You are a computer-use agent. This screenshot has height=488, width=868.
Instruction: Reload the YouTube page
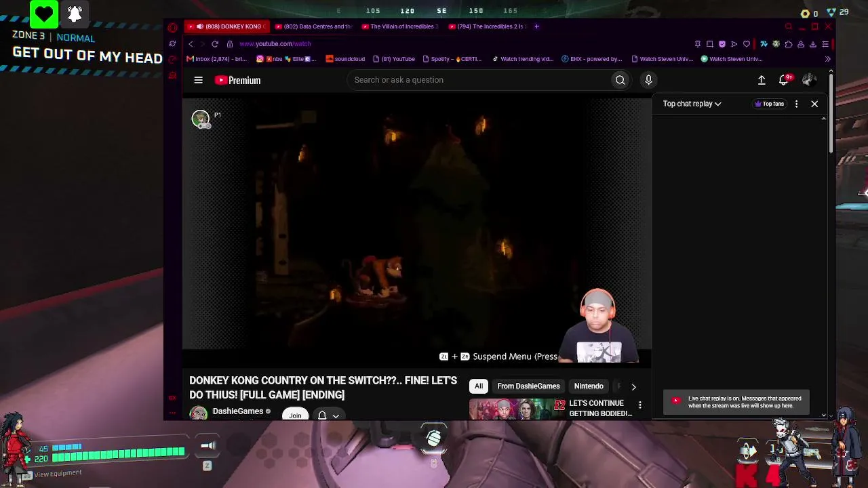coord(215,44)
